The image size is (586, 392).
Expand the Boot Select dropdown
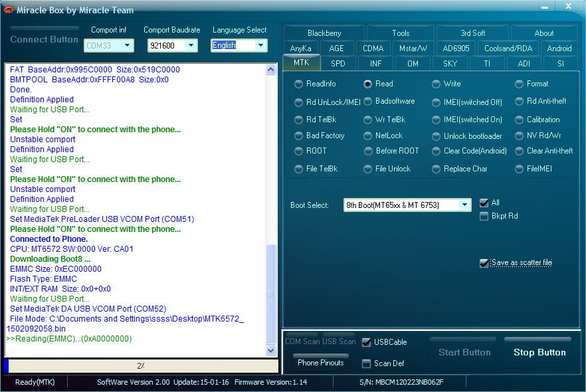point(464,205)
